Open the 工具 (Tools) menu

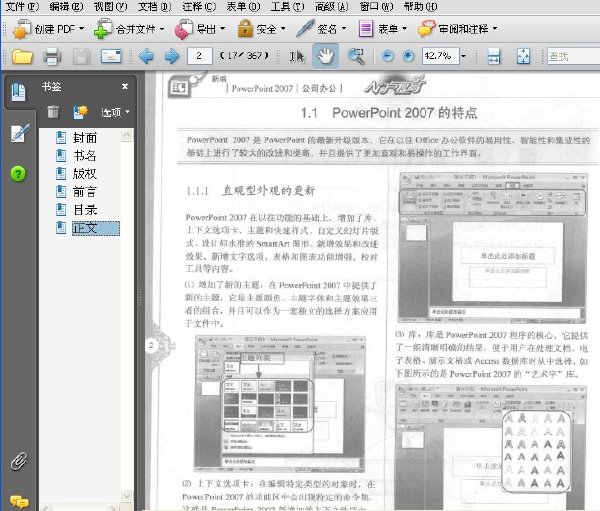287,7
